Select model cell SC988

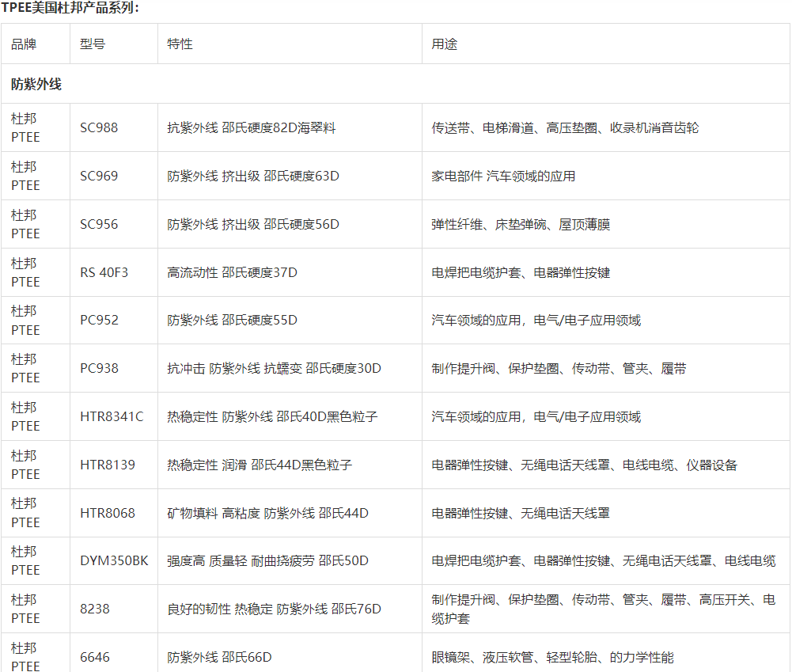pos(99,127)
